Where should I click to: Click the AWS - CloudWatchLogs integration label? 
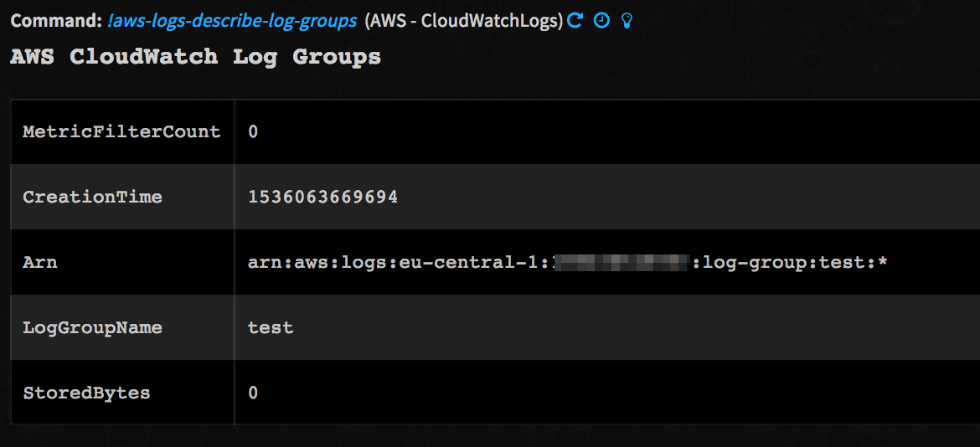464,21
